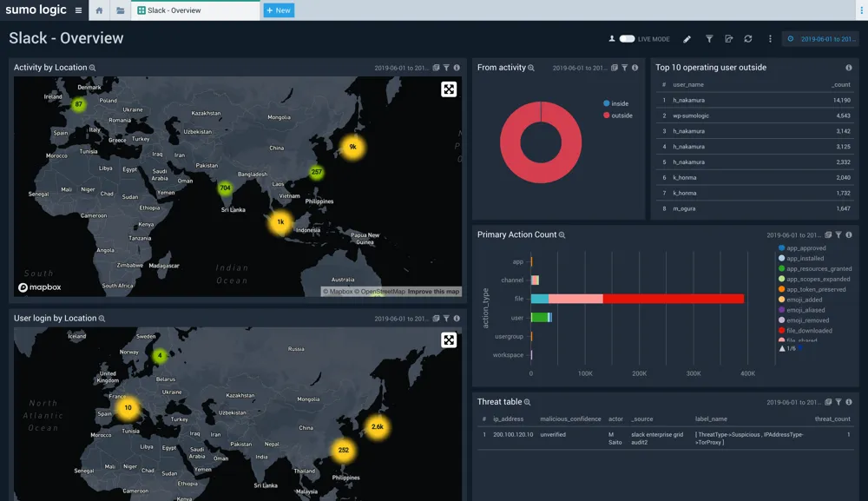Open the dashboard time range picker
868x501 pixels.
pos(822,39)
